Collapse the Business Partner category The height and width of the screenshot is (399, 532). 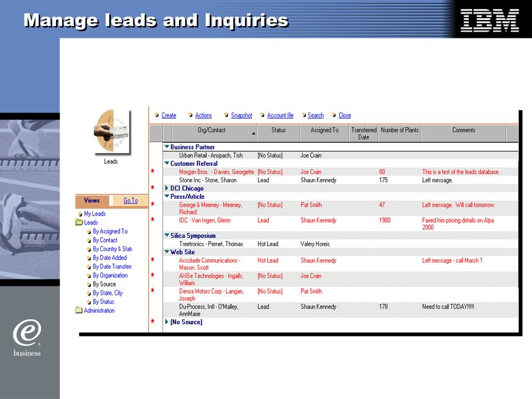pos(167,146)
